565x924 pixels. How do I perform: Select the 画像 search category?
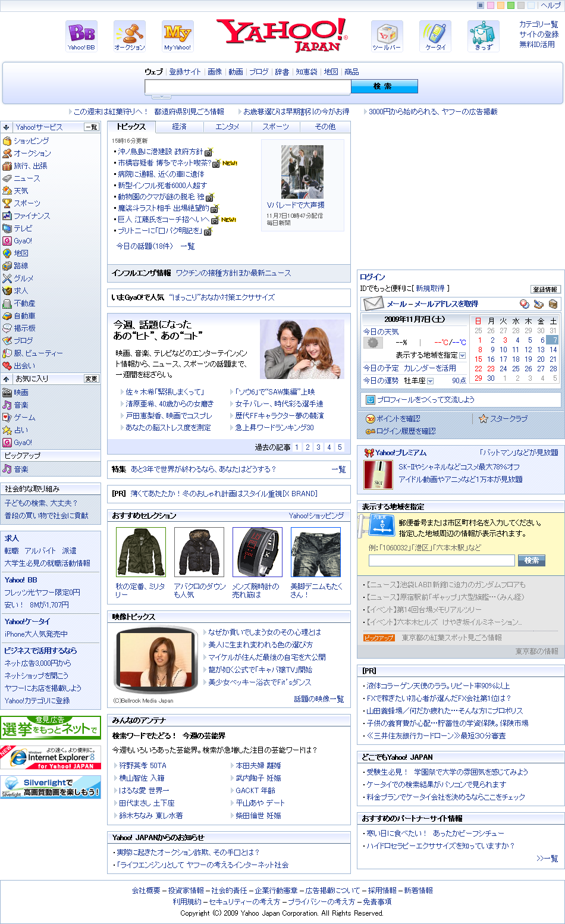coord(215,72)
